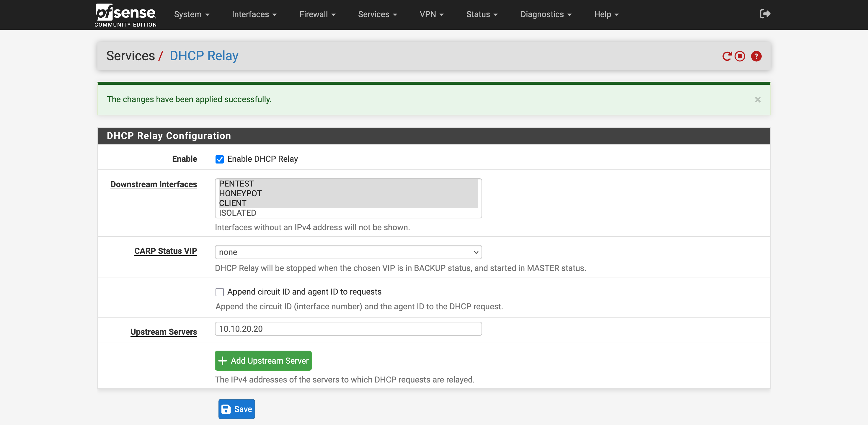The width and height of the screenshot is (868, 425).
Task: Open the CARP Status VIP dropdown
Action: tap(348, 252)
